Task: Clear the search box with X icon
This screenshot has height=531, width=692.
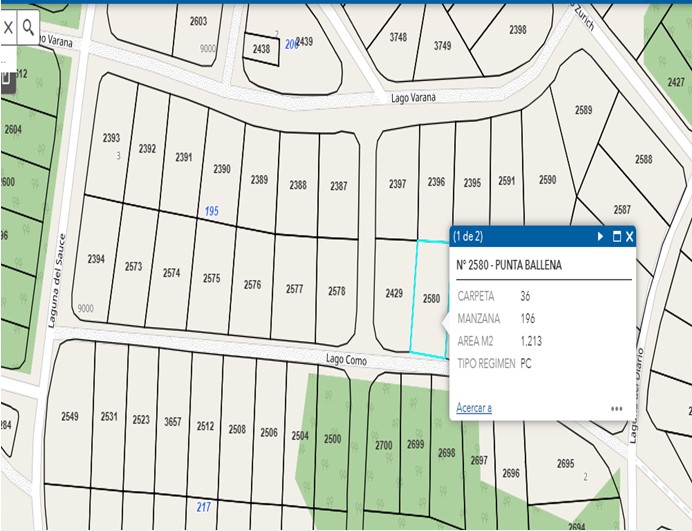Action: 8,27
